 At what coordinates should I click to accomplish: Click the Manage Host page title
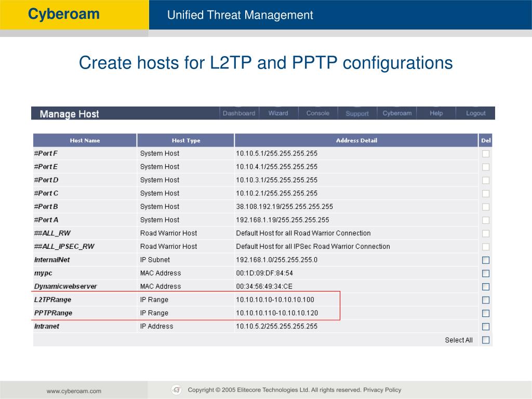pyautogui.click(x=69, y=114)
